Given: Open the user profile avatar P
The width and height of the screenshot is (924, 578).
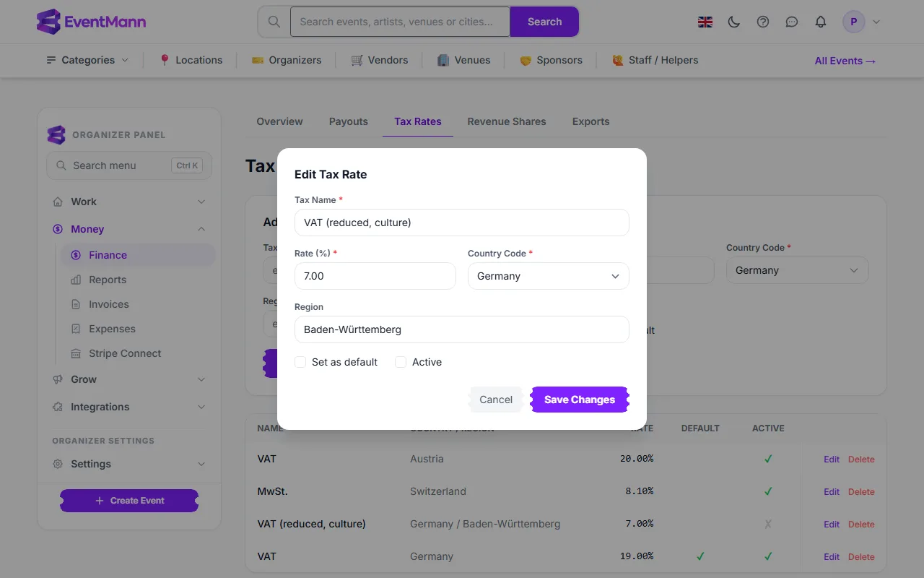Looking at the screenshot, I should (854, 22).
